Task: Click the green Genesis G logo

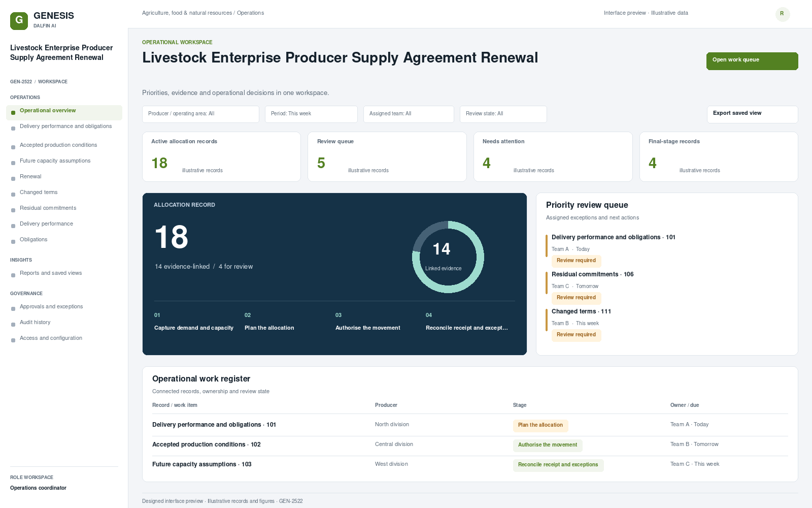Action: [x=19, y=21]
